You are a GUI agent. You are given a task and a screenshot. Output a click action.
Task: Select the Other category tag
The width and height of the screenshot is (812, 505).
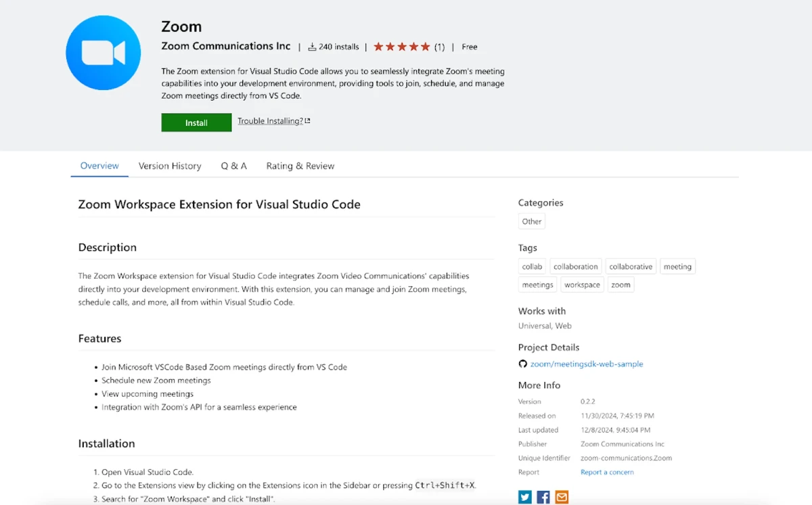532,221
